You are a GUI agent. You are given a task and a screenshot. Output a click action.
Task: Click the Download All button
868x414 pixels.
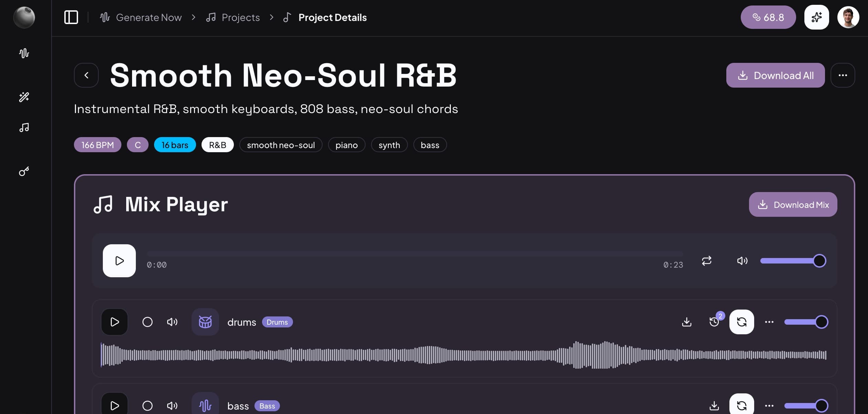coord(775,75)
